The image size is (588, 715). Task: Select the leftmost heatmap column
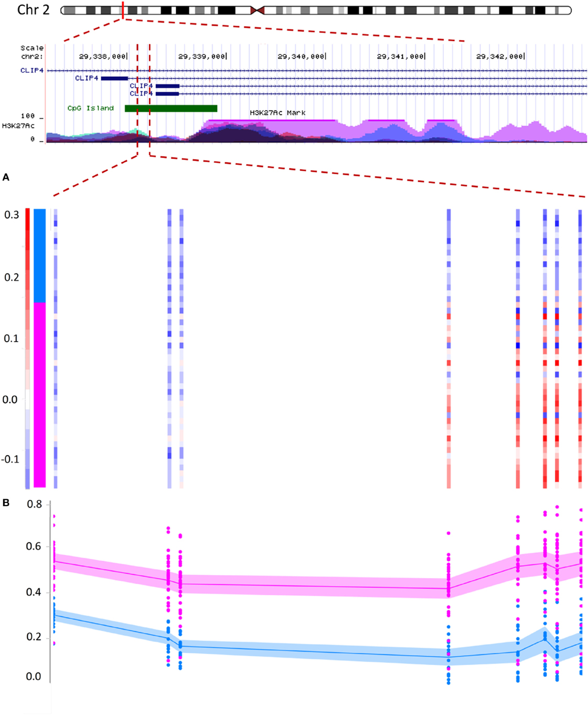pyautogui.click(x=56, y=349)
